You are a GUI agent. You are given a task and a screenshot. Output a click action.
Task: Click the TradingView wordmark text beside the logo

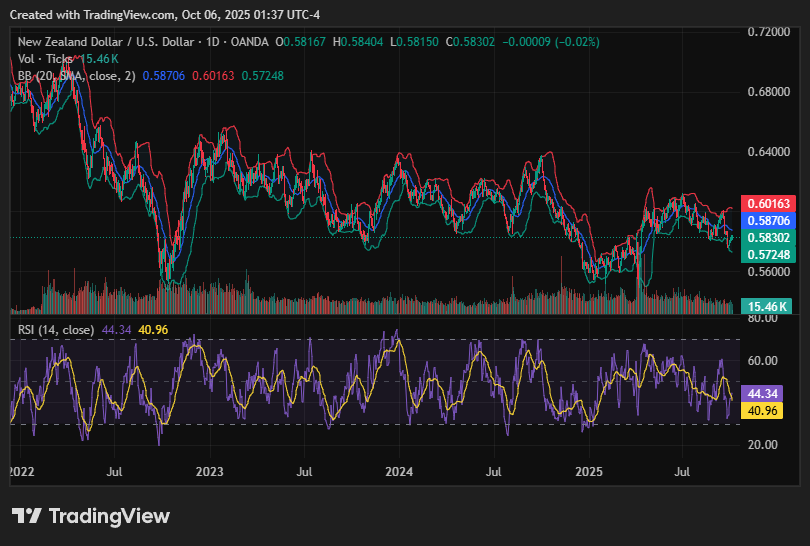point(109,516)
